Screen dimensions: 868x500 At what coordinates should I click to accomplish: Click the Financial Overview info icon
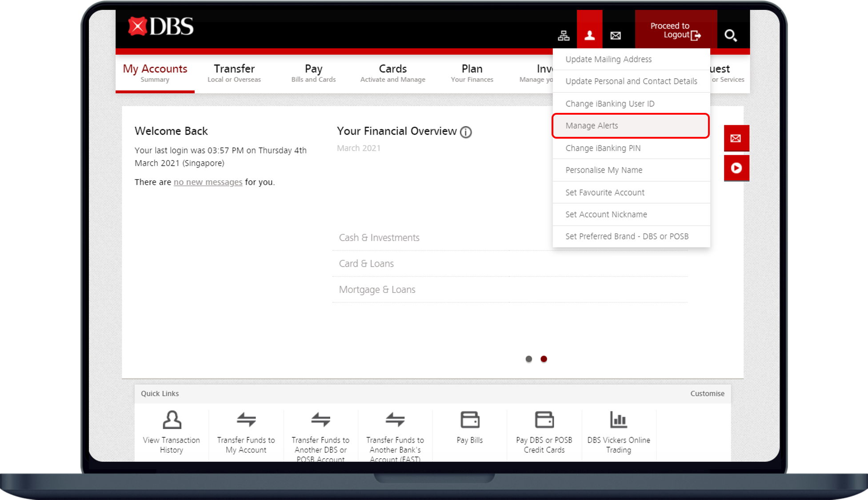(466, 132)
